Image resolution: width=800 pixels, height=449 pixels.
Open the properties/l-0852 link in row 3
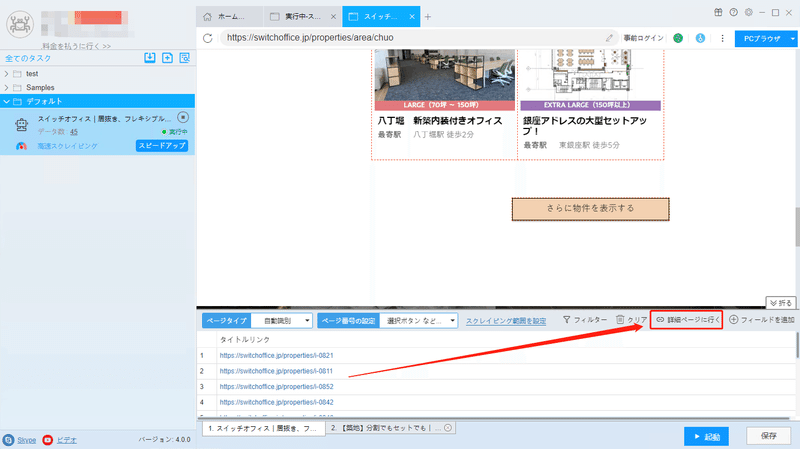(x=276, y=386)
